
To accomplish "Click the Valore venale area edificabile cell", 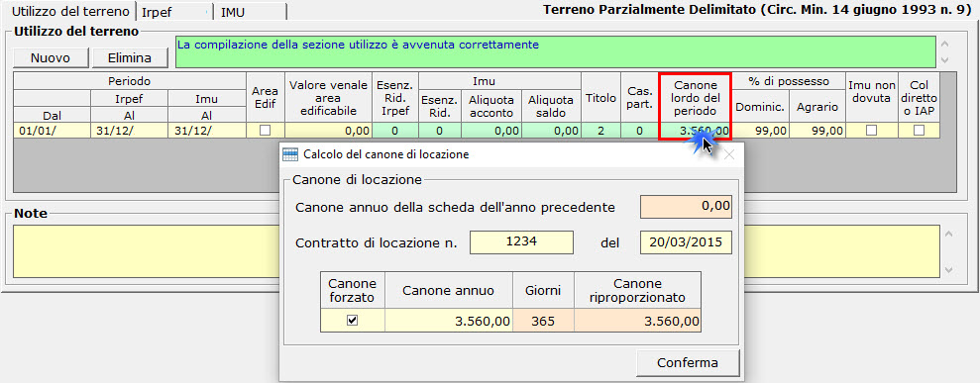I will [328, 131].
